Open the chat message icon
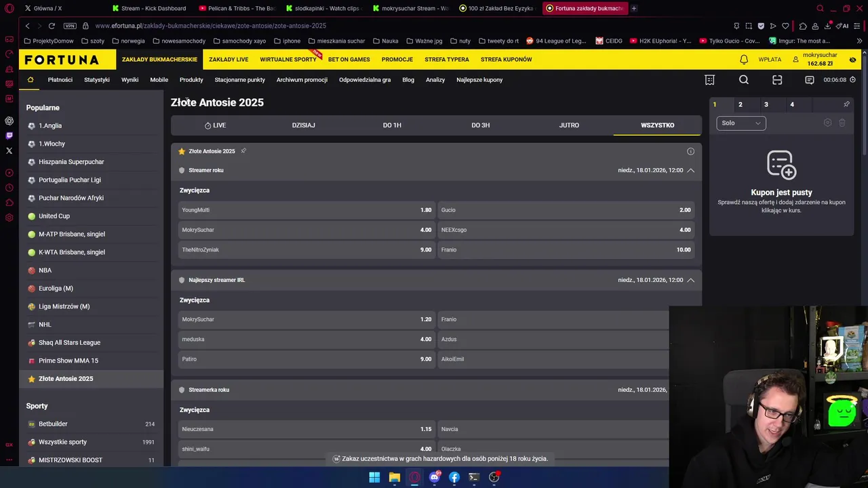Screen dimensions: 868x488 click(x=809, y=80)
